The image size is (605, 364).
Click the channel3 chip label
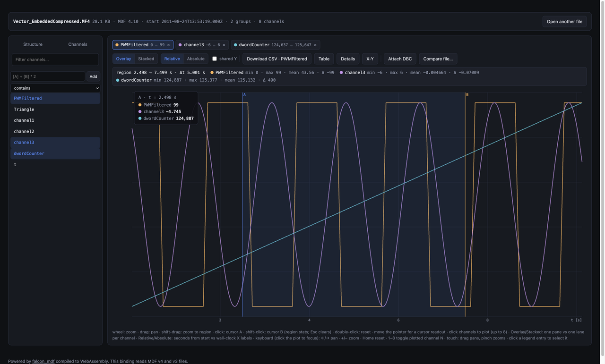tap(194, 45)
